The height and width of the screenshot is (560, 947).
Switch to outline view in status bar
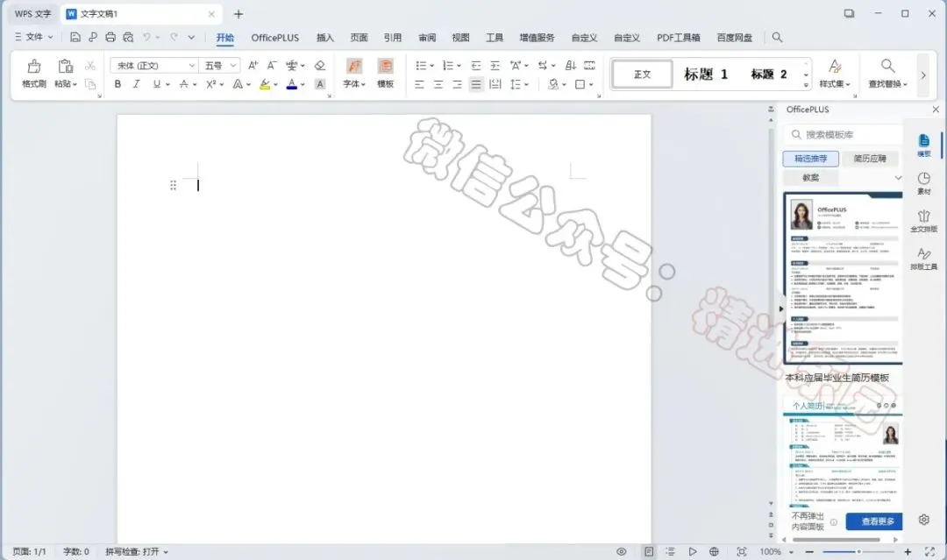coord(671,551)
